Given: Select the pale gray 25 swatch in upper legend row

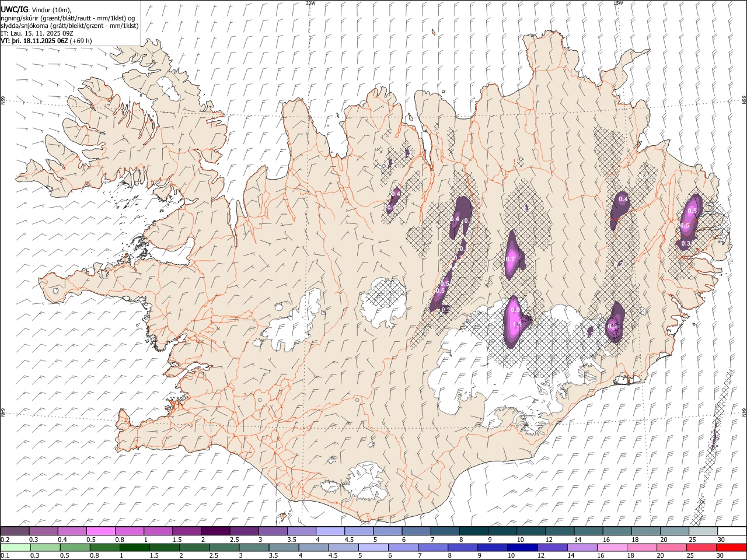Looking at the screenshot, I should (704, 531).
